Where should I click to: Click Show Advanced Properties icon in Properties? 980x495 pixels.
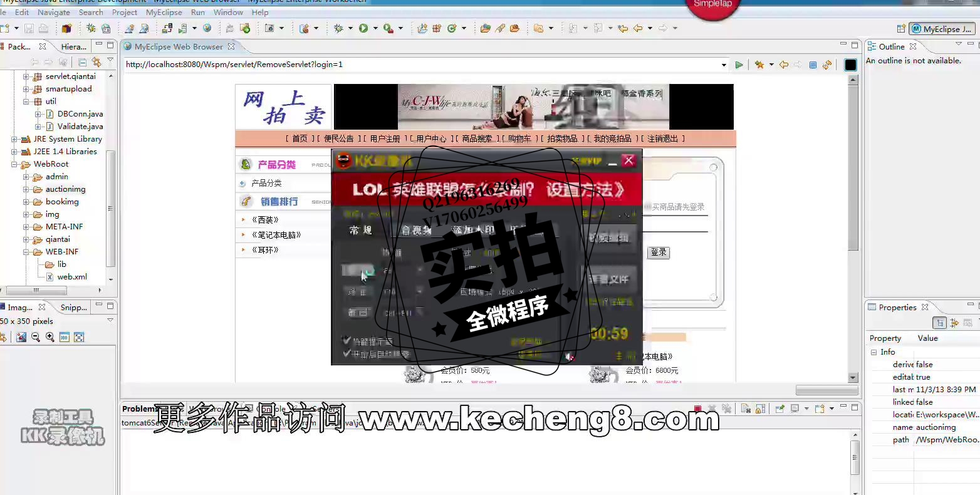click(954, 323)
